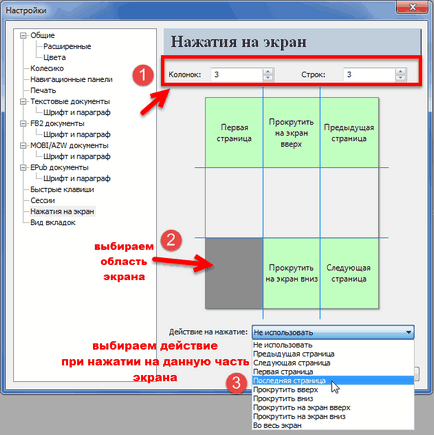Choose Последняя страница from dropdown list

point(333,381)
